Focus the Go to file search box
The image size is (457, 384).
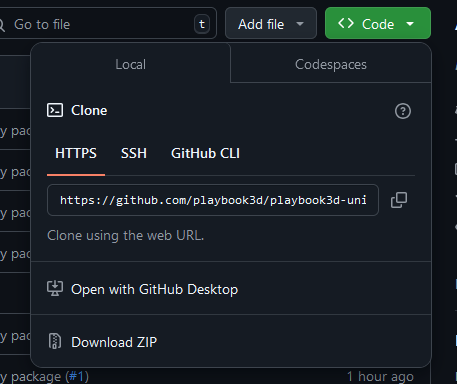tap(107, 23)
